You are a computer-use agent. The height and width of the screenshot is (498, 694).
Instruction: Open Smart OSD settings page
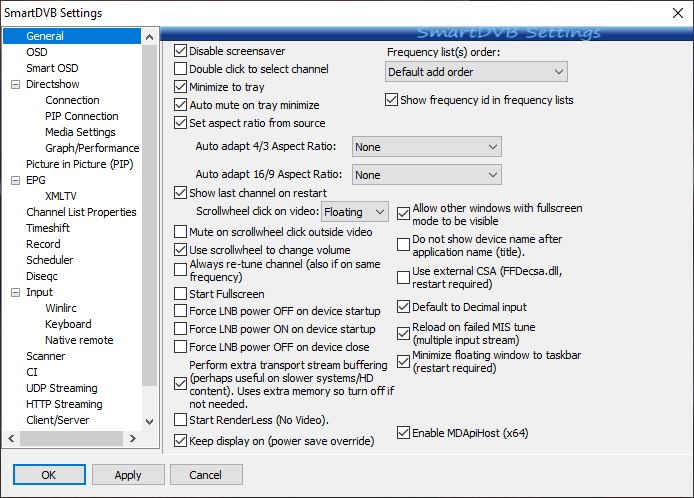tap(52, 68)
